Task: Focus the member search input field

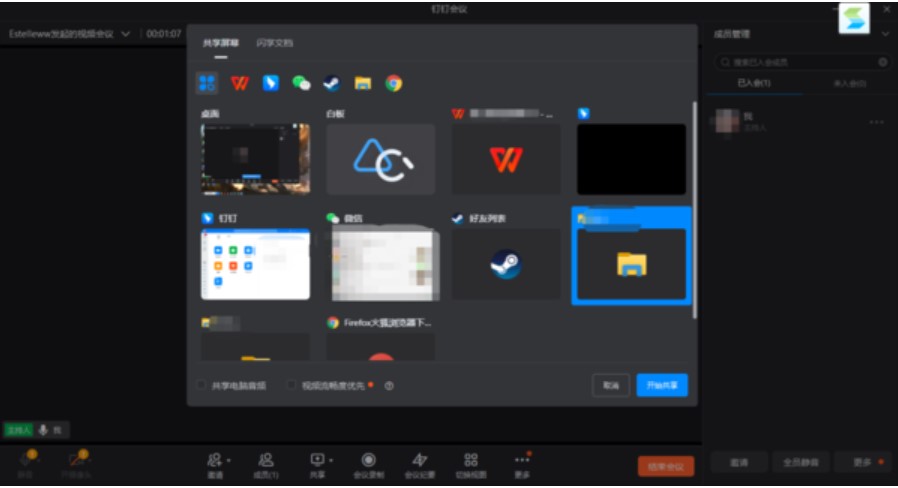Action: coord(802,62)
